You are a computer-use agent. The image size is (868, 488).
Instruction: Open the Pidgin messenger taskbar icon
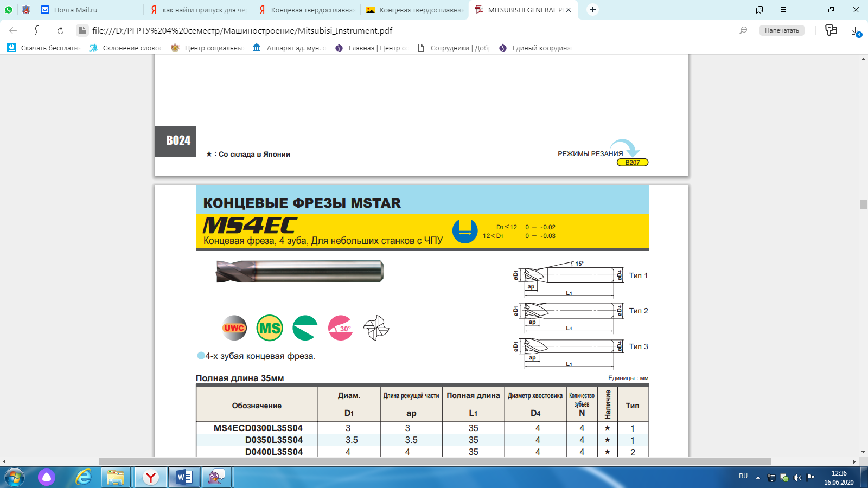click(218, 477)
